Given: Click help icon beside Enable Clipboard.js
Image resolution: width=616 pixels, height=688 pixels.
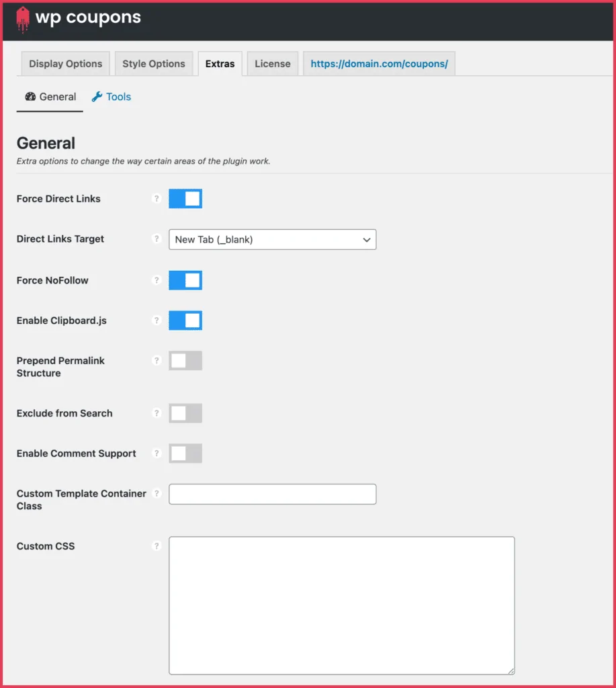Looking at the screenshot, I should pos(157,320).
